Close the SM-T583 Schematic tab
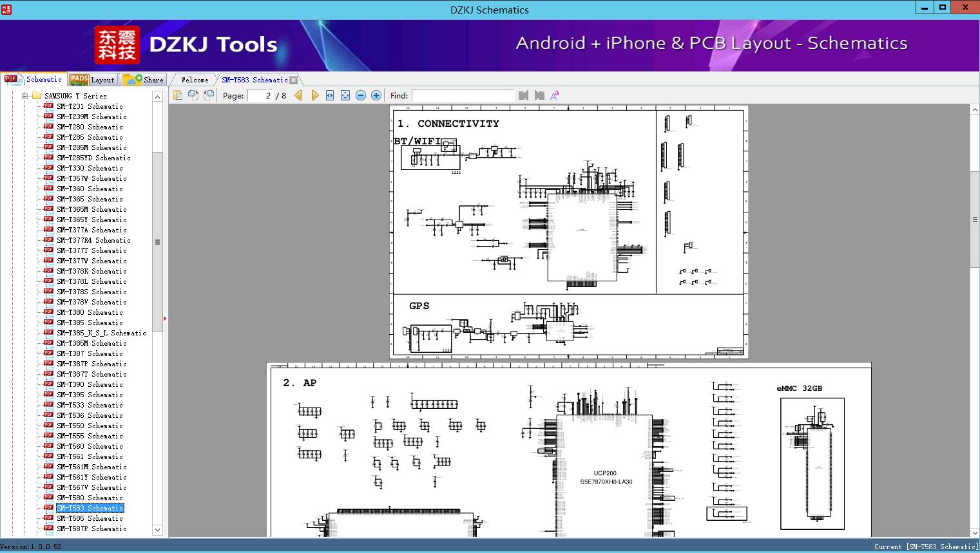This screenshot has width=980, height=553. pyautogui.click(x=294, y=80)
